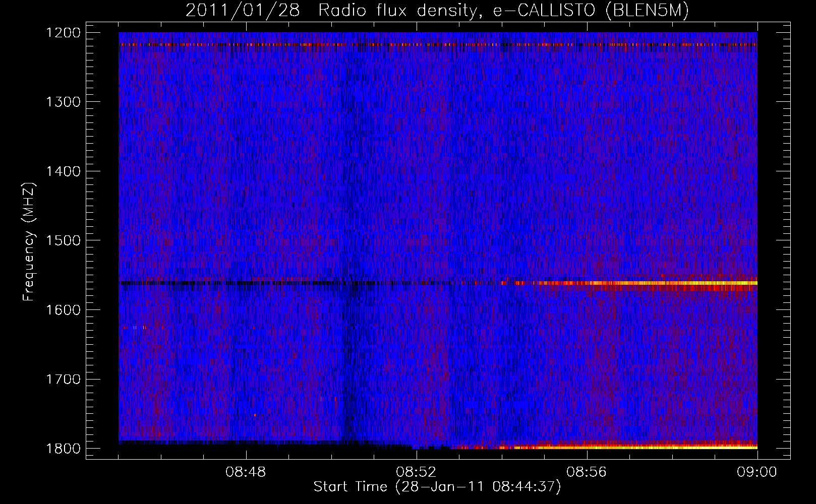
Task: Click the 08:52 time tick label
Action: click(x=416, y=472)
